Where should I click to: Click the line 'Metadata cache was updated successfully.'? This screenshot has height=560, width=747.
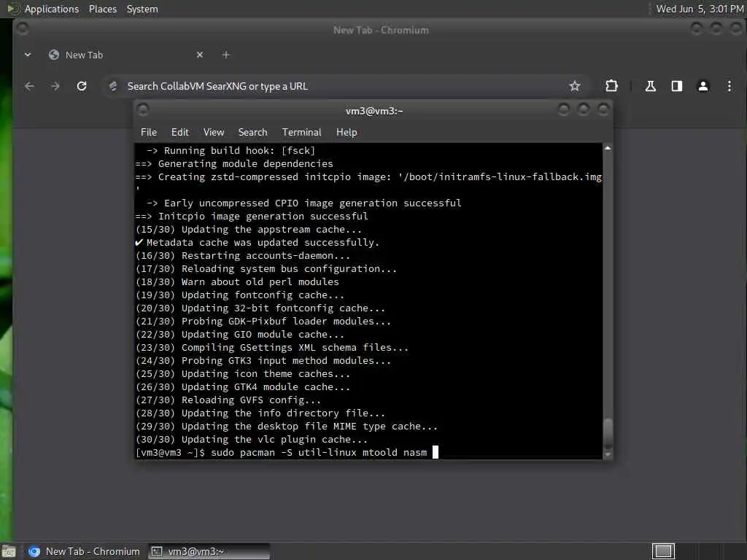[258, 242]
